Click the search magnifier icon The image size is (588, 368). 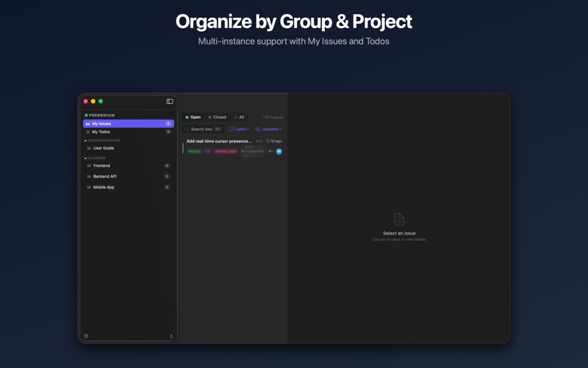pos(187,129)
